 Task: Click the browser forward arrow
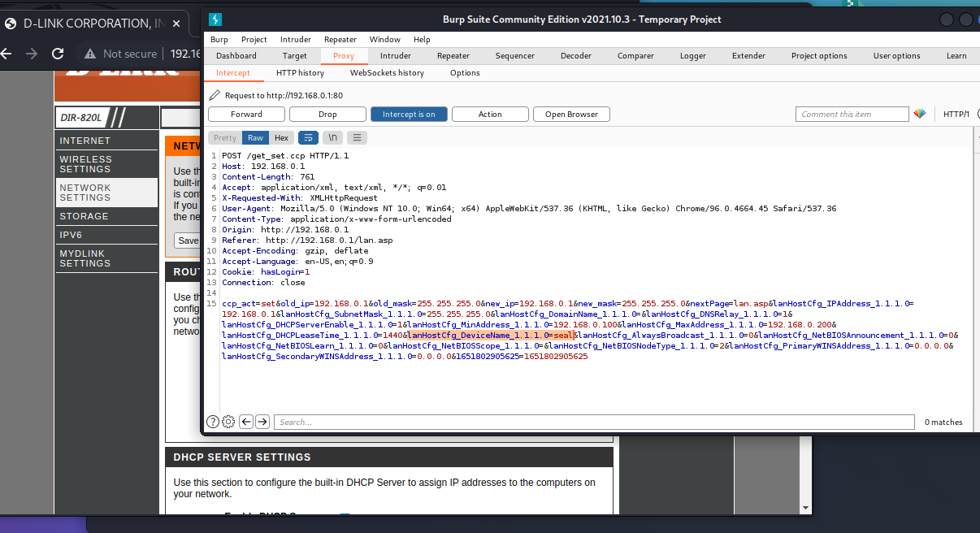[x=32, y=54]
